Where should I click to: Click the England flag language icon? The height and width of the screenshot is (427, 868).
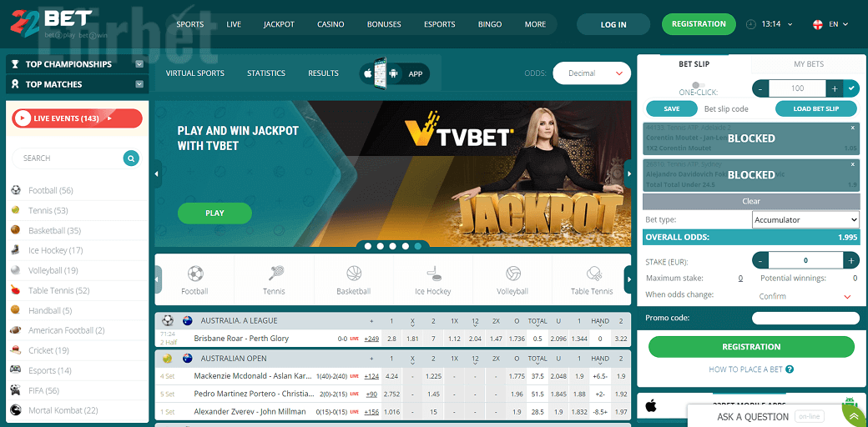817,24
